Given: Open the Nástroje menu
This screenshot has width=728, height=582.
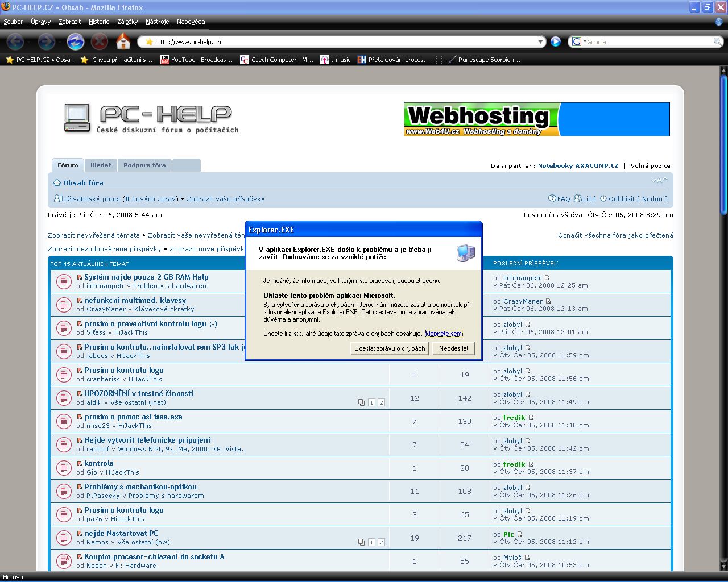Looking at the screenshot, I should 158,22.
